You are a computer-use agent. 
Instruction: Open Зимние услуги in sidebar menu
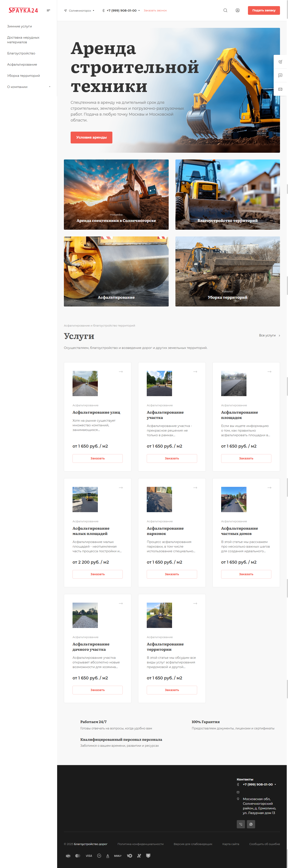coord(20,26)
